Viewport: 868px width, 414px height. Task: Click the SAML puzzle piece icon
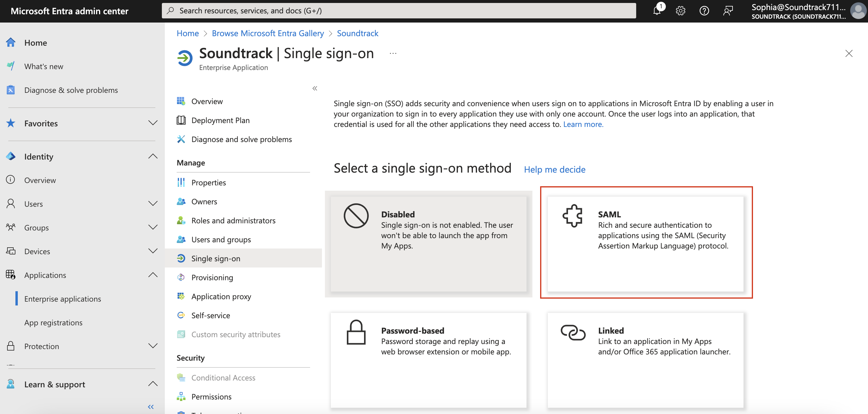click(572, 216)
